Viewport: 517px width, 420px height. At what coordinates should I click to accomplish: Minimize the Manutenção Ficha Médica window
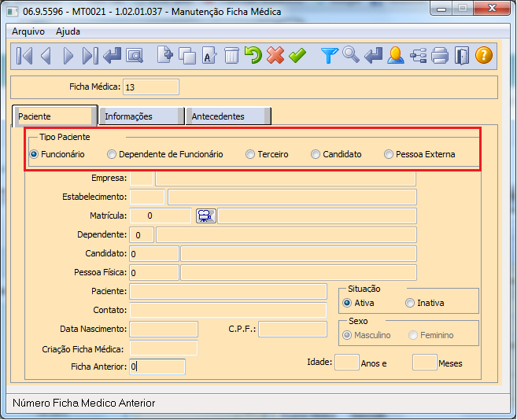pos(441,9)
